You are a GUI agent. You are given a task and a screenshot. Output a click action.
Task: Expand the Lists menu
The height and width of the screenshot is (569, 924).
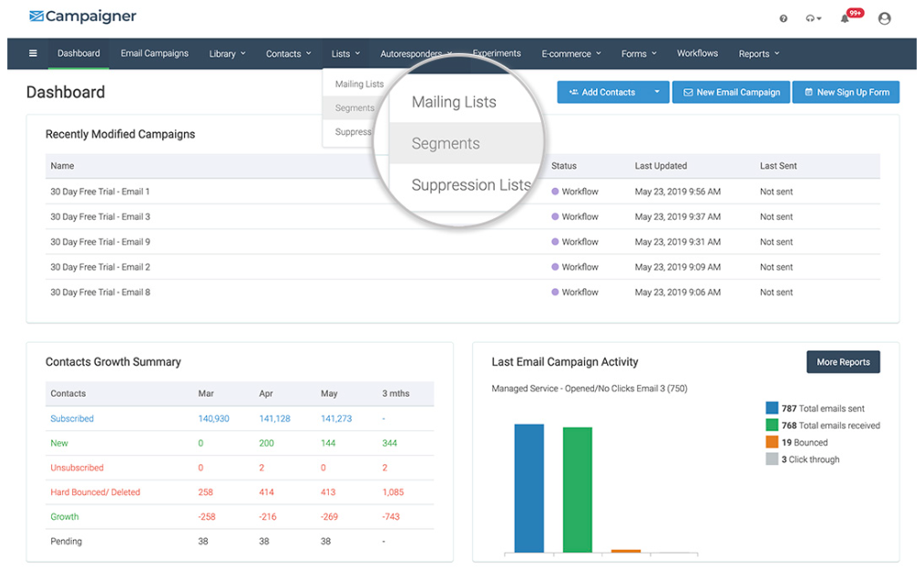click(345, 54)
